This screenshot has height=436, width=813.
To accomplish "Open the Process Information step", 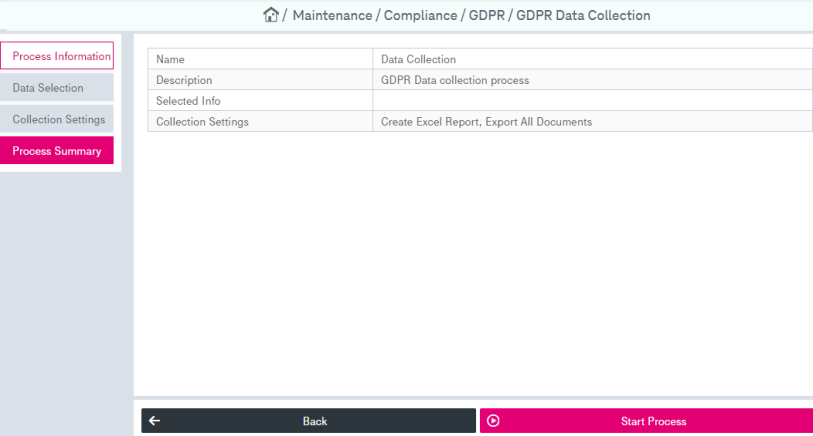I will (57, 55).
